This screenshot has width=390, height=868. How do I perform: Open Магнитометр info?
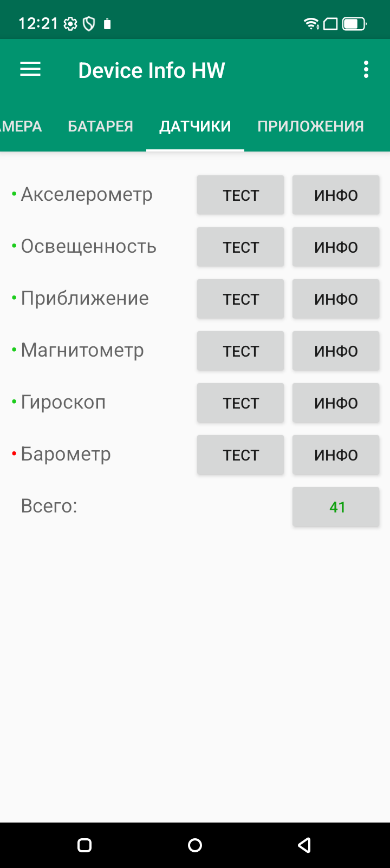336,351
